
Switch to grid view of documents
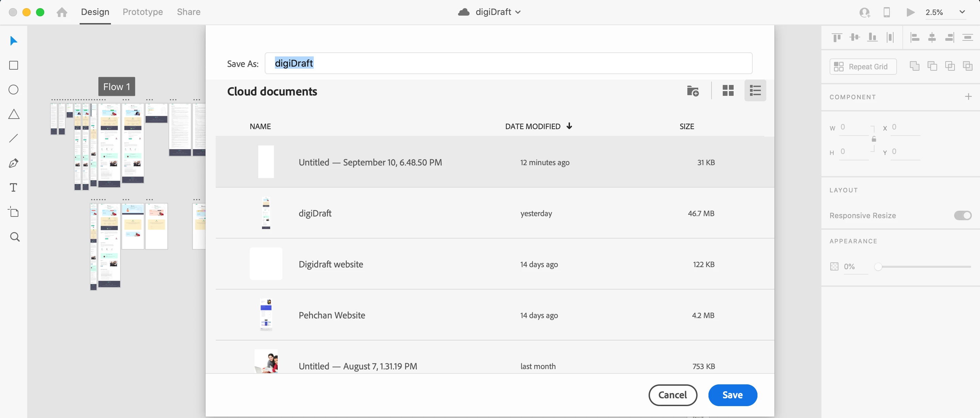pos(728,90)
